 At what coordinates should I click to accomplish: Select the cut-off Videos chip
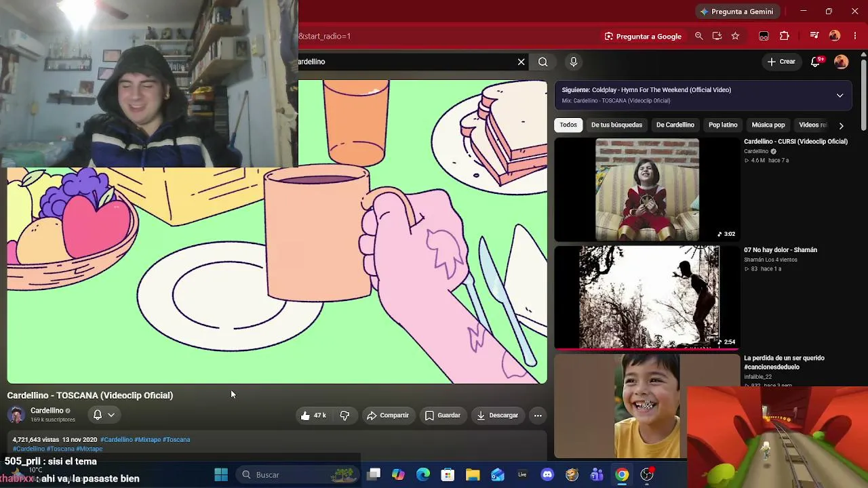coord(812,125)
